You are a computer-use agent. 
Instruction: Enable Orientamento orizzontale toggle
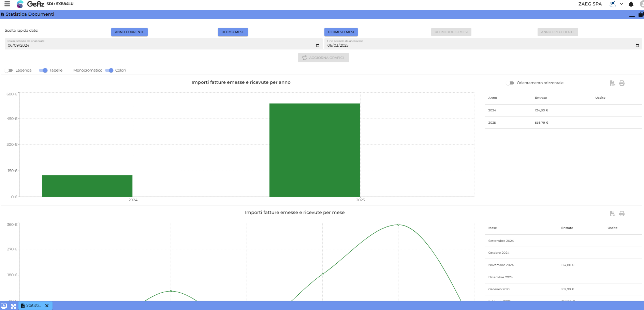pos(510,83)
